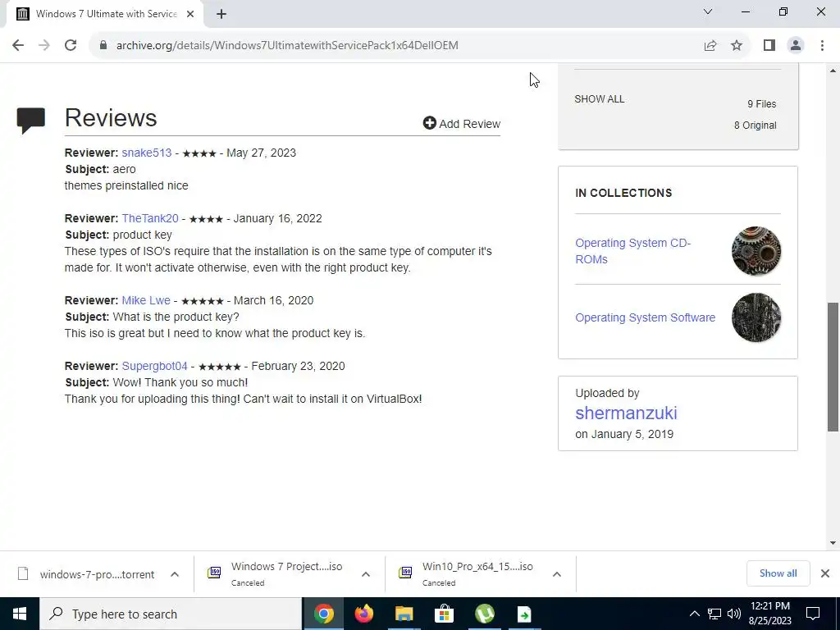Click the volume speaker icon
The image size is (840, 630).
[734, 614]
